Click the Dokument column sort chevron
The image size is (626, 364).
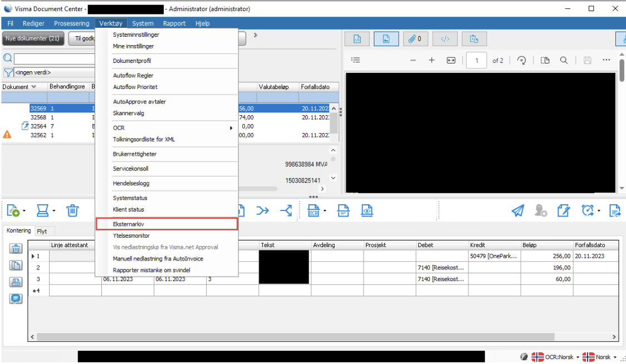pyautogui.click(x=33, y=87)
